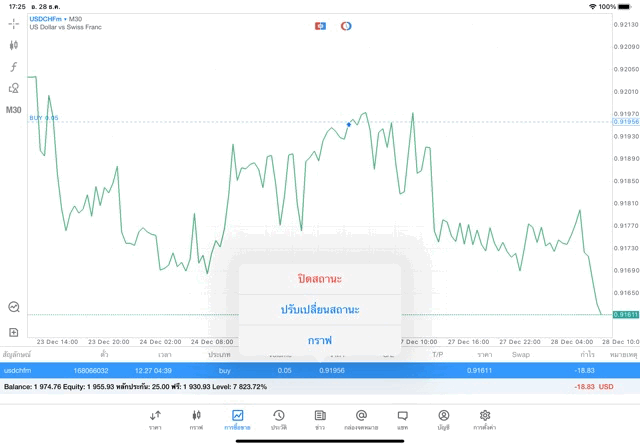Select the crosshair tool in the sidebar

[x=14, y=23]
